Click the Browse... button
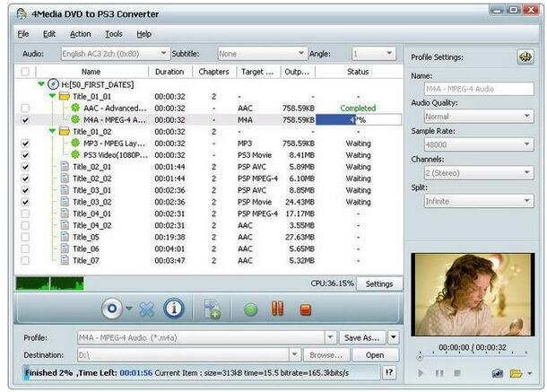This screenshot has height=392, width=547. click(x=326, y=354)
